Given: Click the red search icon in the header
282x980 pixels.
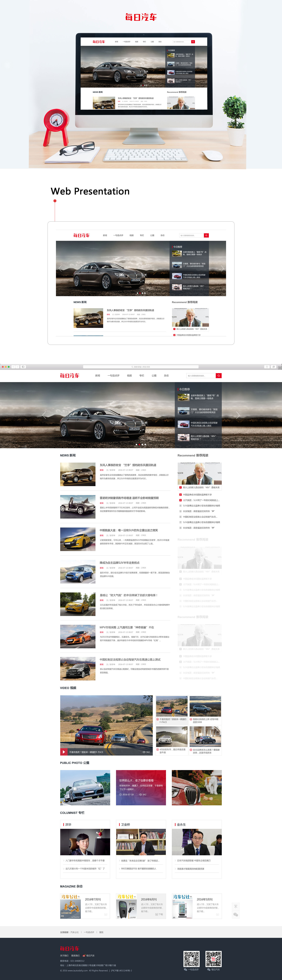Looking at the screenshot, I should [218, 375].
